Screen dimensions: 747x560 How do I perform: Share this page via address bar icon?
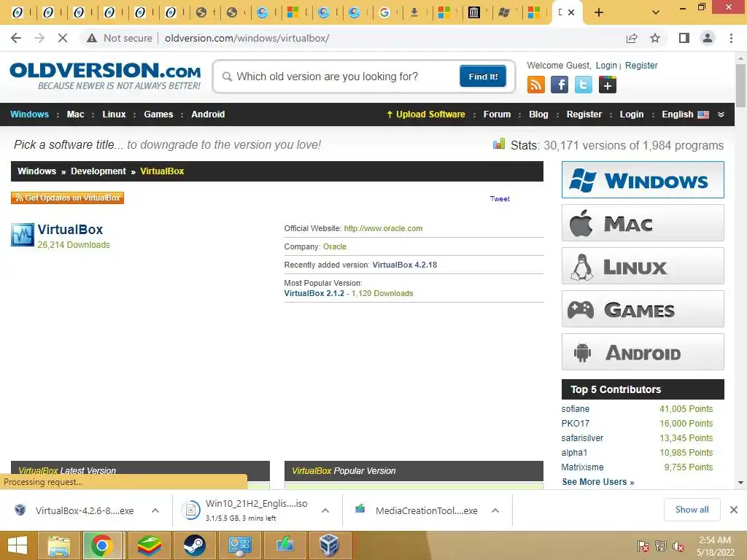632,38
